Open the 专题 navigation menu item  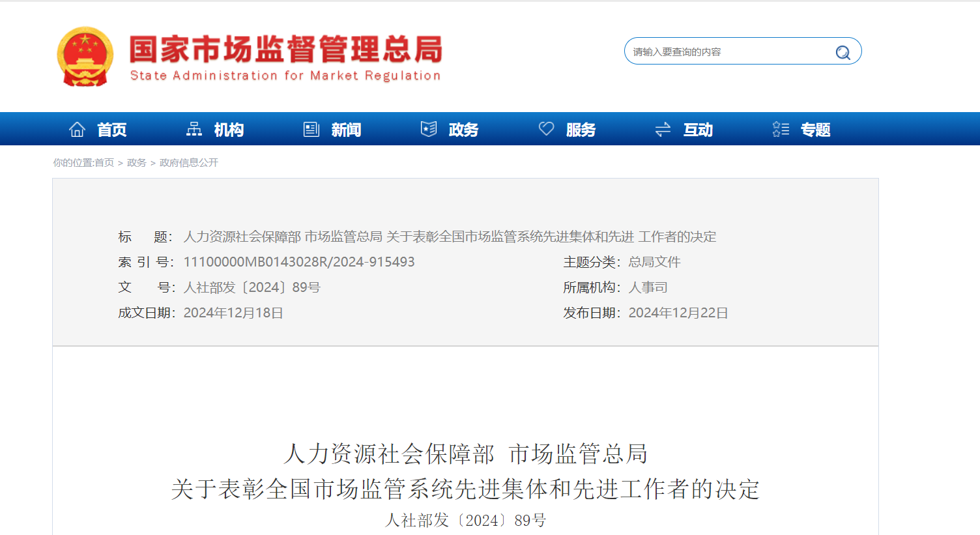click(x=815, y=130)
